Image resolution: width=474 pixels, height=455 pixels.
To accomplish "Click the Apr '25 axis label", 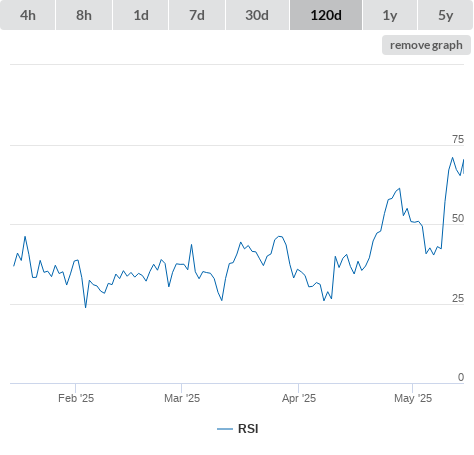I will click(x=299, y=398).
